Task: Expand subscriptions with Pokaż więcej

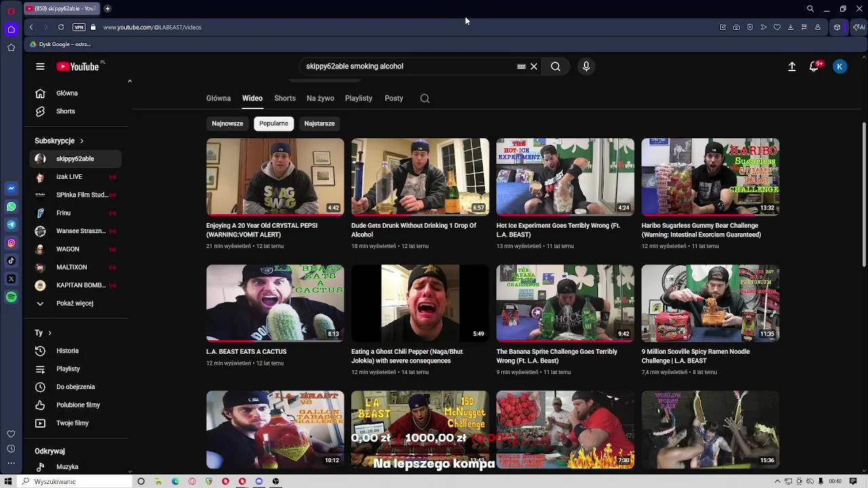Action: point(76,303)
